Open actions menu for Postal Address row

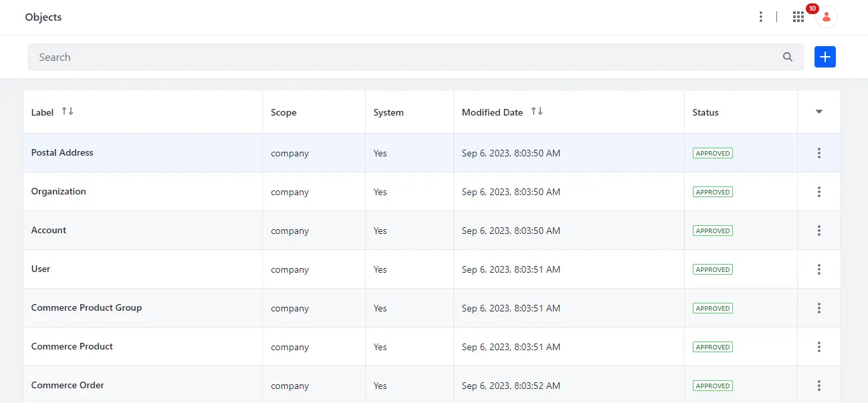819,153
